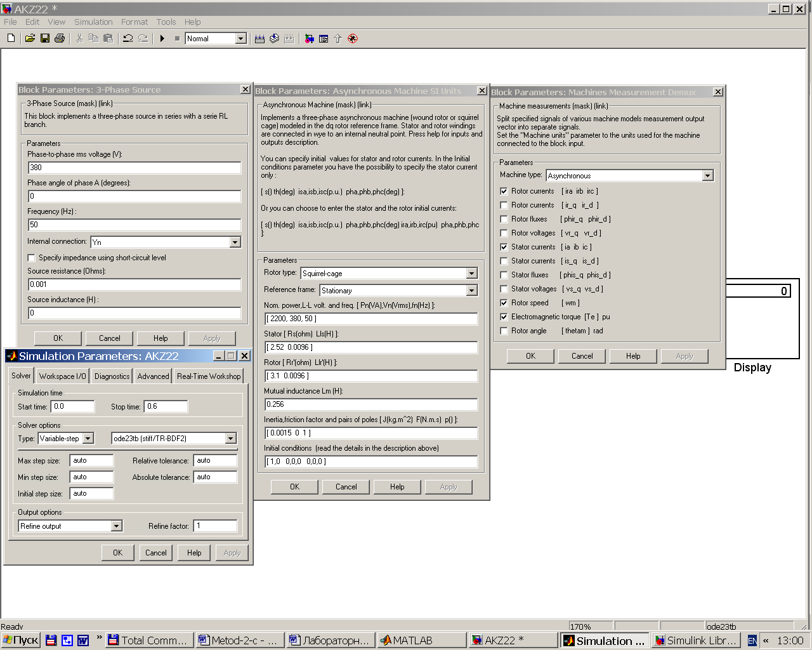
Task: Switch to the Real-Time Workshop tab
Action: (209, 376)
